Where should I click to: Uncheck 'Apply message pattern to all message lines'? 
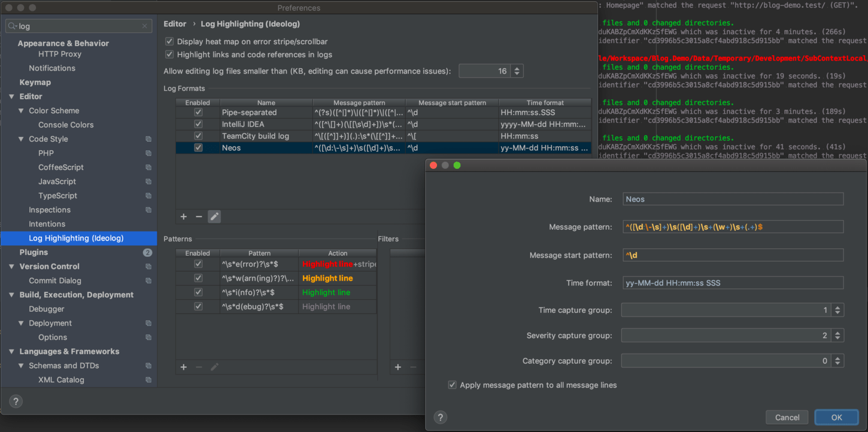[452, 385]
